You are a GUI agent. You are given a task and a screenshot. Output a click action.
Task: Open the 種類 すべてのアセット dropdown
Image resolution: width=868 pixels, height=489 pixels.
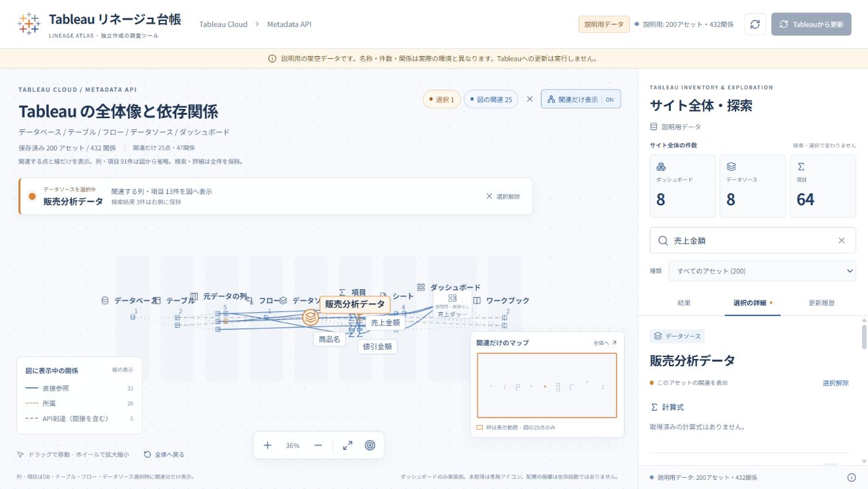(762, 271)
